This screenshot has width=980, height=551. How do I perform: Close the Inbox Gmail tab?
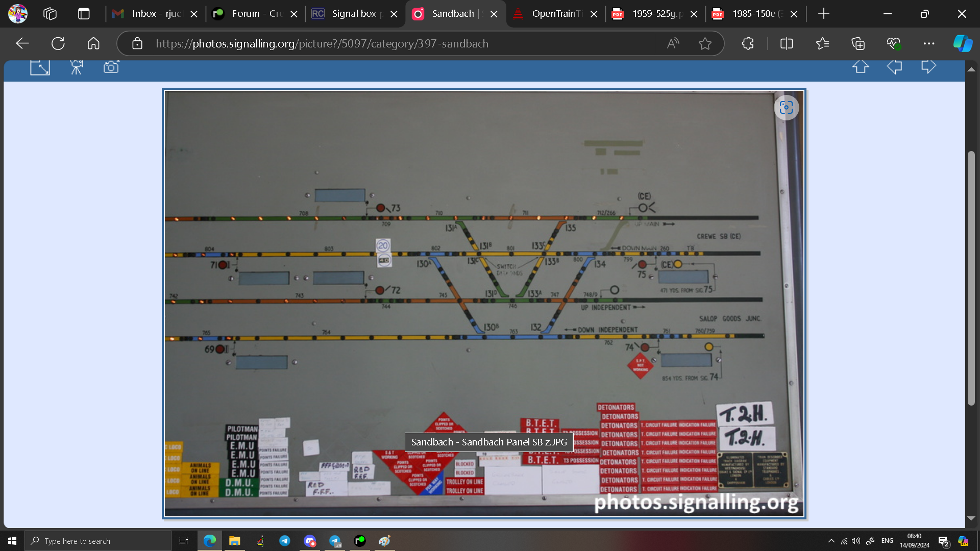pyautogui.click(x=194, y=14)
